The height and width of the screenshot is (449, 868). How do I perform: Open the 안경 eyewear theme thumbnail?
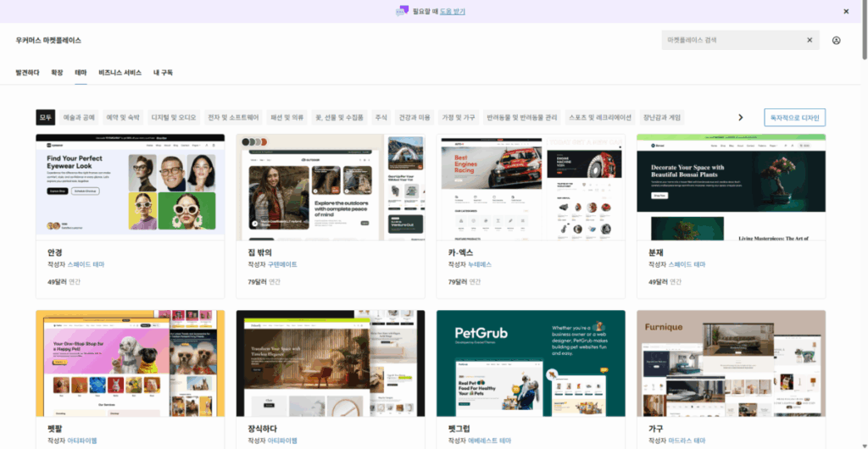(130, 185)
